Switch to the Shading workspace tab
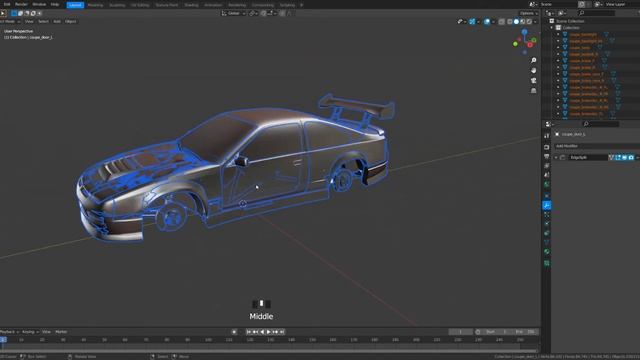The width and height of the screenshot is (640, 360). coord(191,5)
